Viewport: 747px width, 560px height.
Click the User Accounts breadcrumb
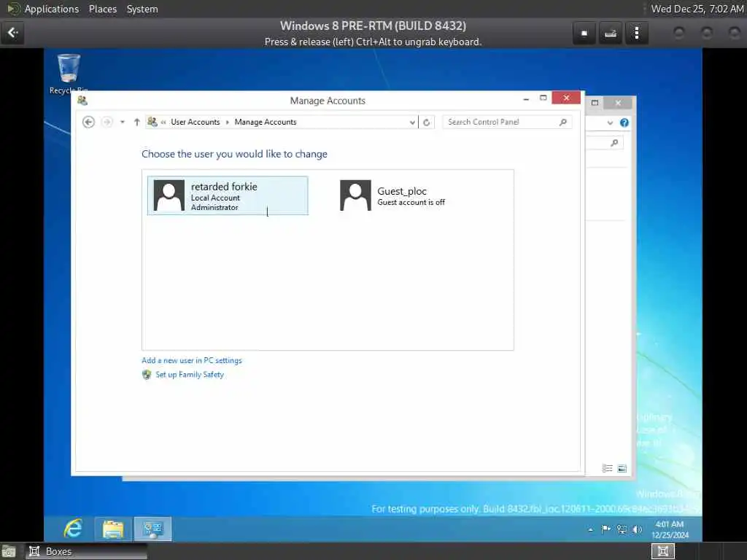point(196,122)
